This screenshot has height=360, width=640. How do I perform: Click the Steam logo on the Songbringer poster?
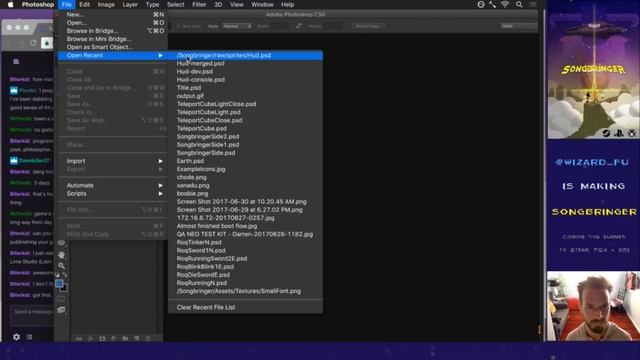coord(606,133)
